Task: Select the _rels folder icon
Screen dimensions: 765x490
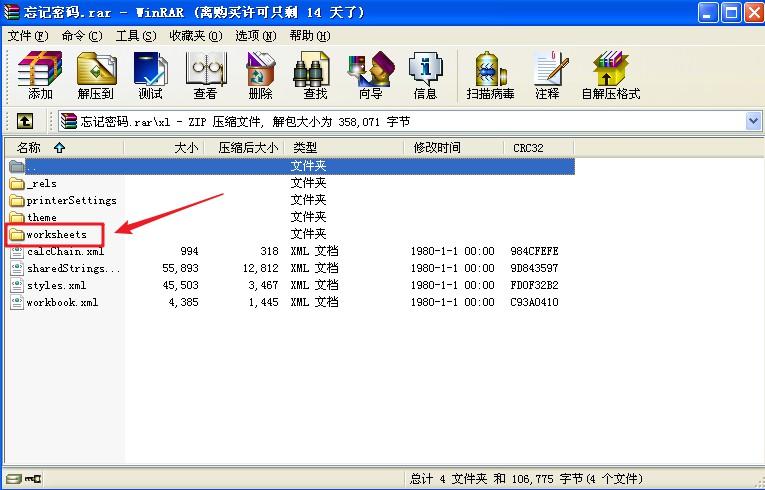Action: [17, 184]
